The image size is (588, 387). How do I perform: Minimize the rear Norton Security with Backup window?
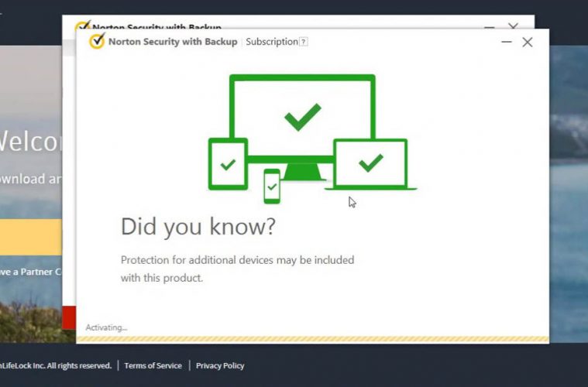[x=489, y=27]
